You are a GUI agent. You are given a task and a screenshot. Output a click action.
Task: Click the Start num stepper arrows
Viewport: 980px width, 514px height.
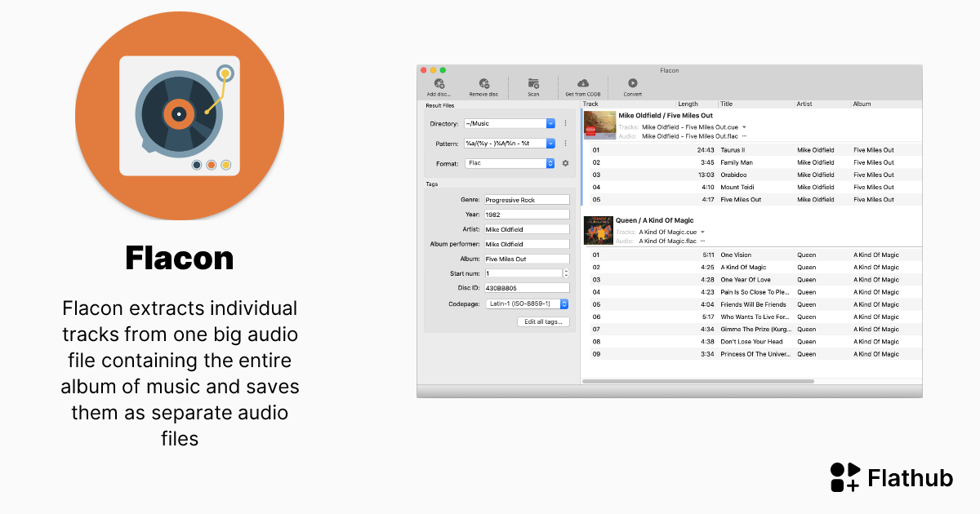tap(566, 273)
